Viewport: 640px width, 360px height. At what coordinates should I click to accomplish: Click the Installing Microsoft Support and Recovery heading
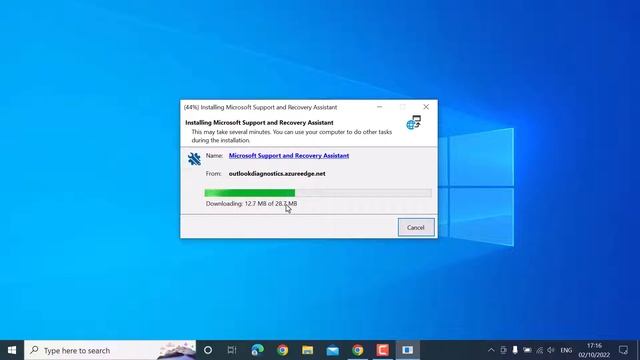(259, 122)
